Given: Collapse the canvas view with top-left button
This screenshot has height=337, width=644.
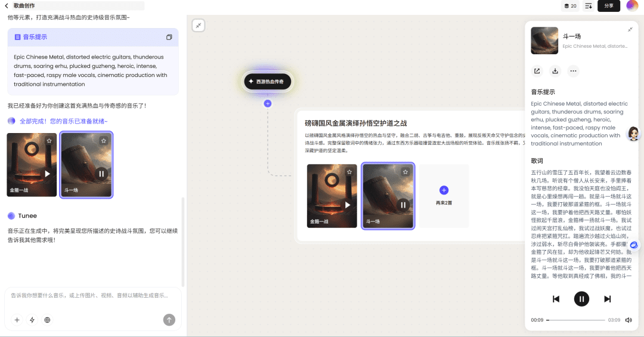Looking at the screenshot, I should 199,25.
